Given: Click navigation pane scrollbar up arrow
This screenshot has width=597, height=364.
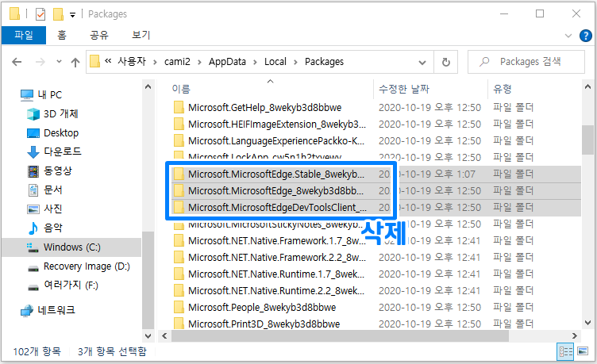Looking at the screenshot, I should [148, 86].
